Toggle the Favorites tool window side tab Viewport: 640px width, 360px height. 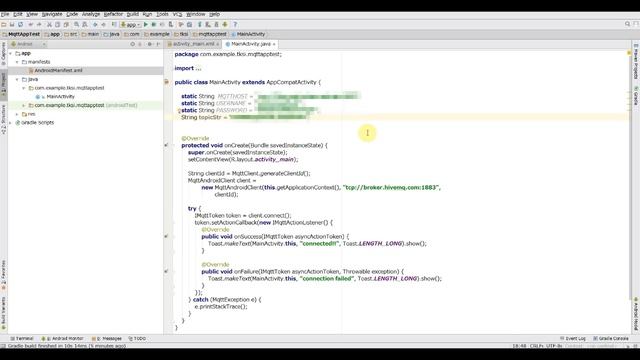point(3,275)
